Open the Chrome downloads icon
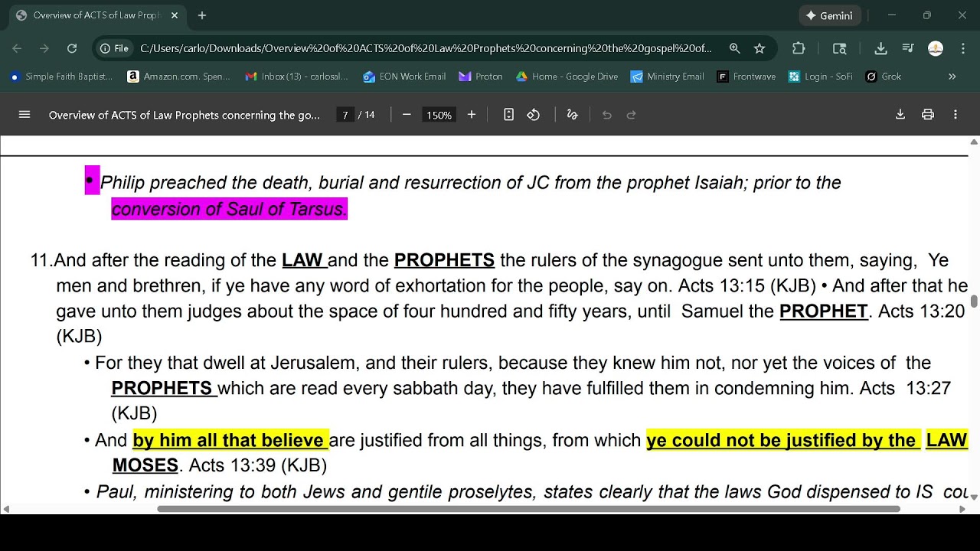 point(880,48)
